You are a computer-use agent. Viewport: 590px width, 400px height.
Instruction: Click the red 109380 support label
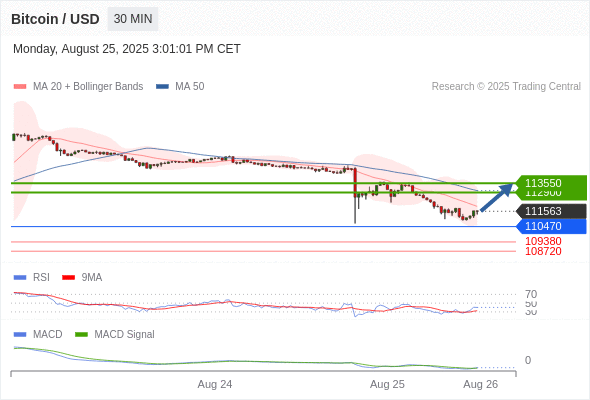(x=543, y=241)
